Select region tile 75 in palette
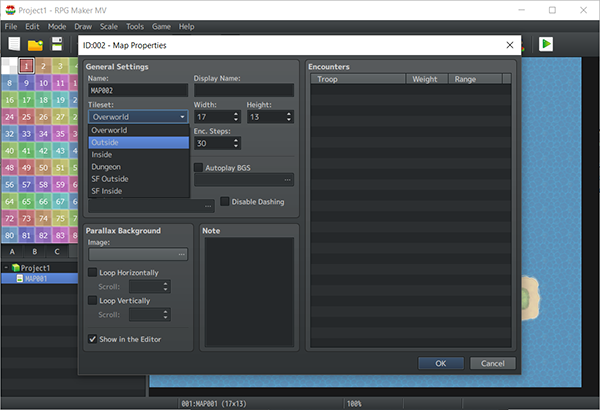The image size is (600, 410). 60,218
